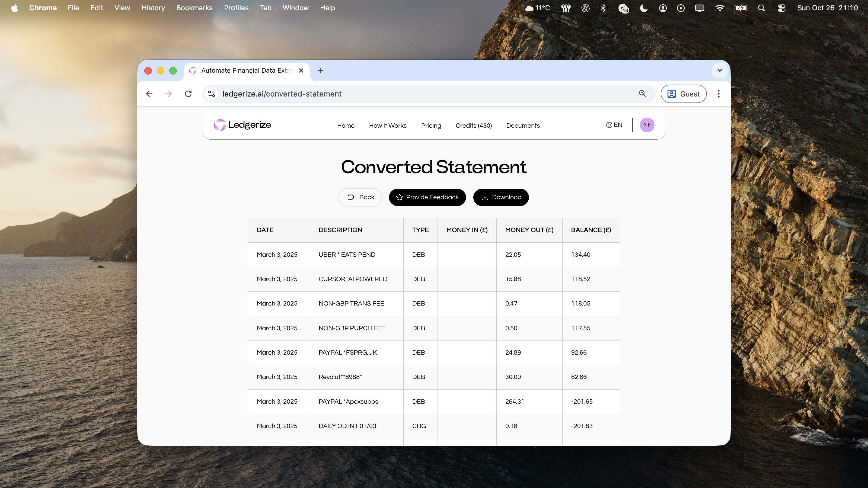The image size is (868, 488).
Task: Reload the current page
Action: pyautogui.click(x=188, y=94)
